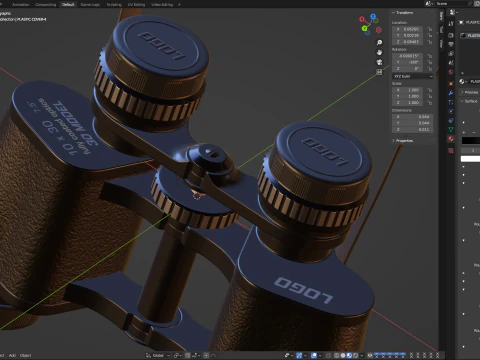
Task: Open the pivot point dropdown
Action: [178, 355]
